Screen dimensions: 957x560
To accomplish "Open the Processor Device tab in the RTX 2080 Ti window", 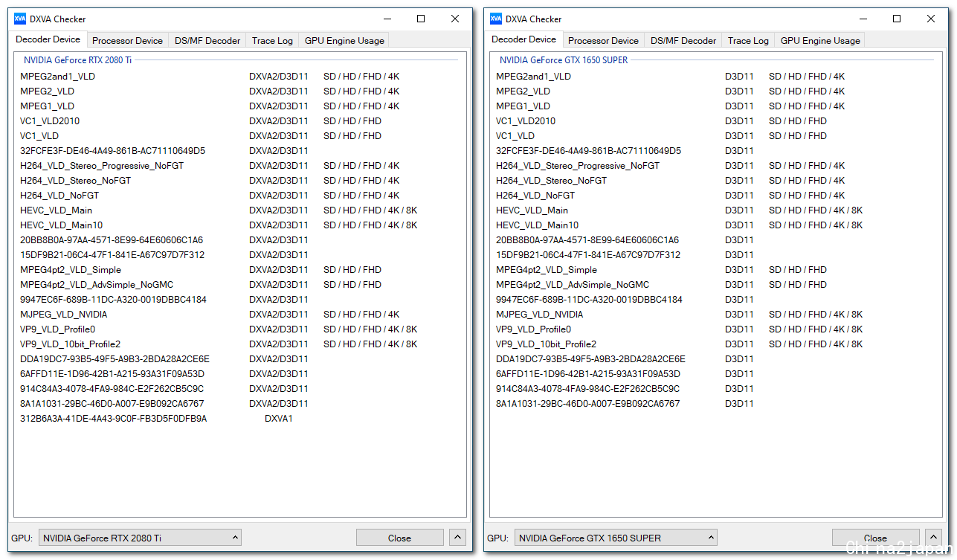I will (x=127, y=41).
